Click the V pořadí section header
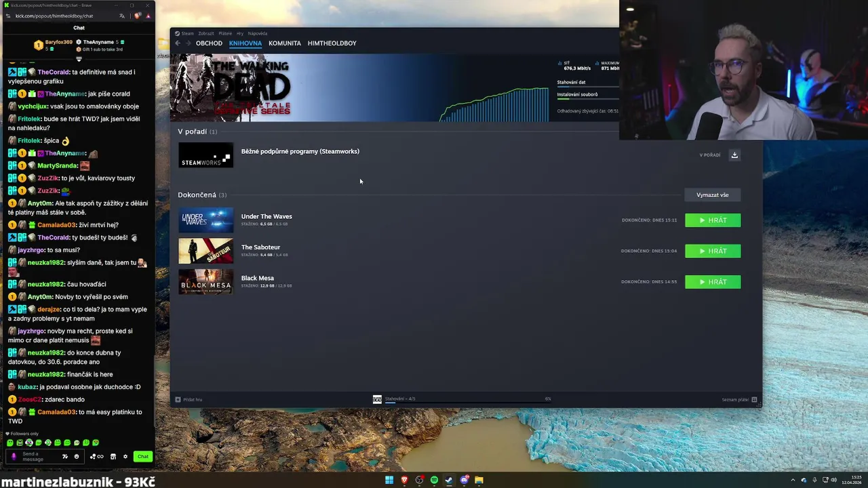868x488 pixels. click(197, 131)
